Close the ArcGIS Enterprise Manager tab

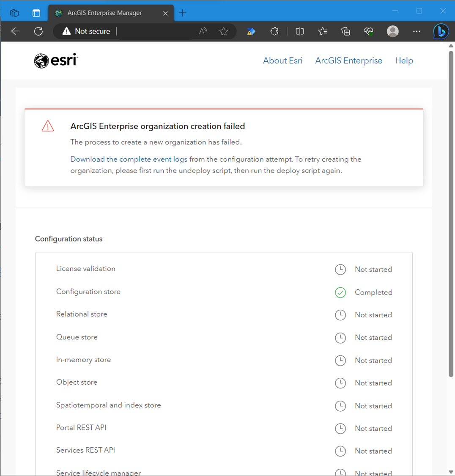point(165,13)
